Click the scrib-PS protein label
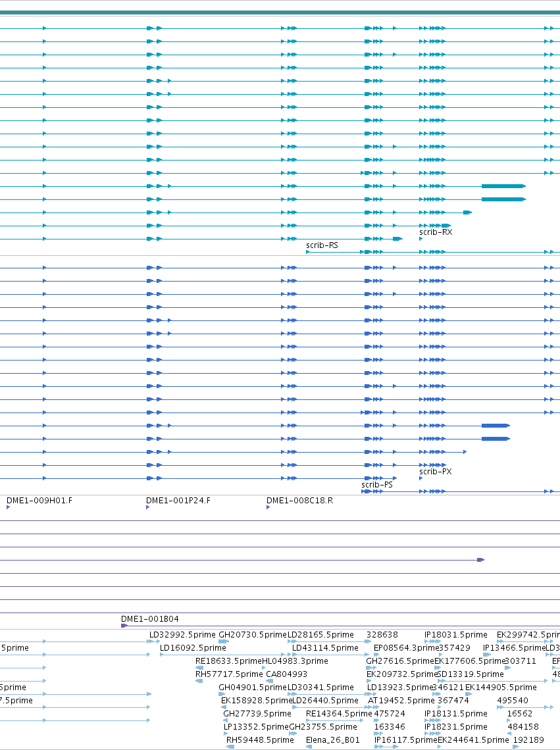Viewport: 560px width, 750px height. tap(377, 484)
